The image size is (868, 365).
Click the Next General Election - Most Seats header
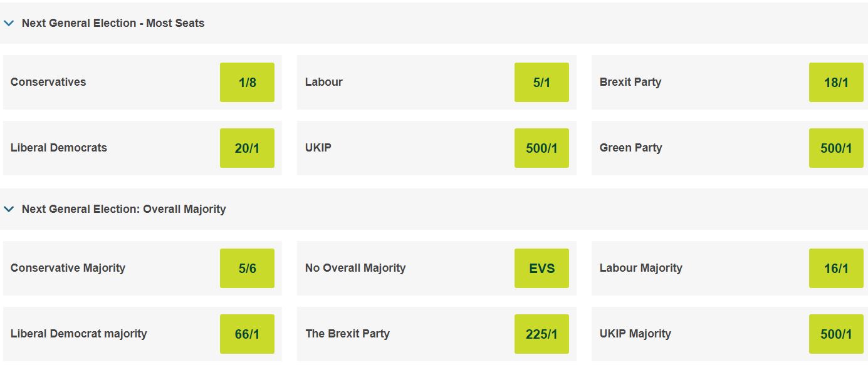coord(113,23)
